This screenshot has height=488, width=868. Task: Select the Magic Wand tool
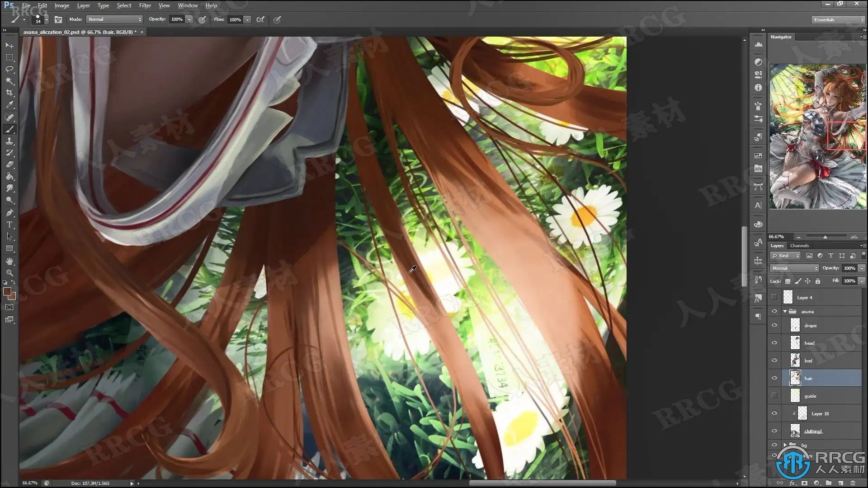(x=9, y=81)
